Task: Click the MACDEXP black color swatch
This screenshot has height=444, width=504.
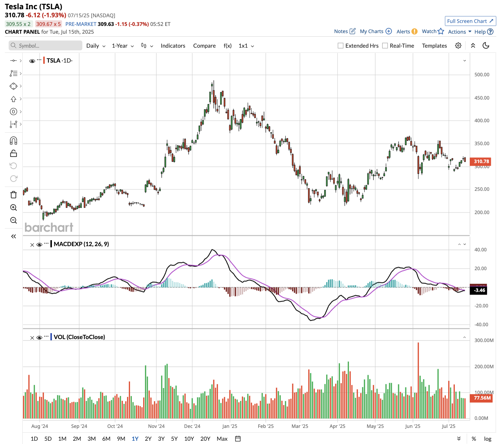Action: coord(51,244)
